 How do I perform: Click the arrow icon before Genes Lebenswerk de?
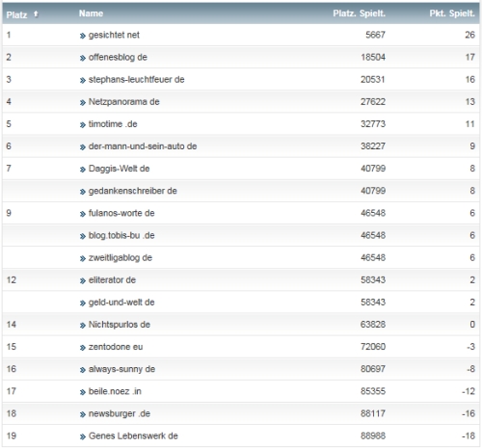click(83, 436)
